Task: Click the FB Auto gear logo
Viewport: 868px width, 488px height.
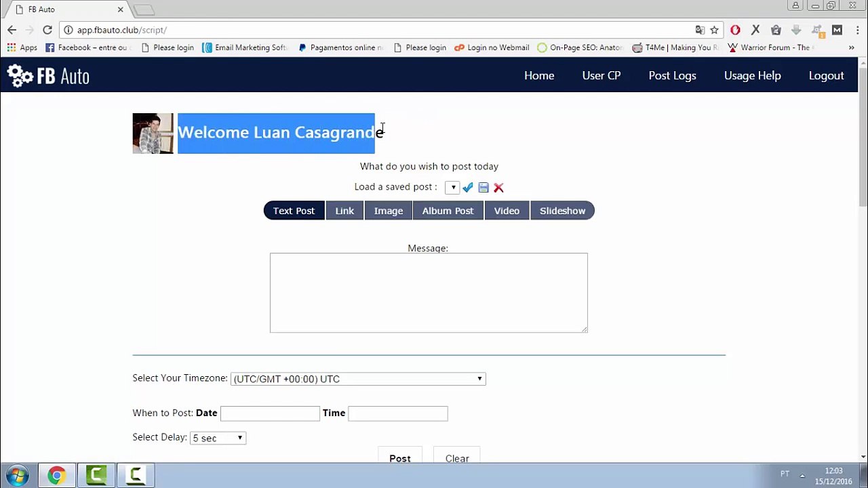Action: tap(48, 76)
